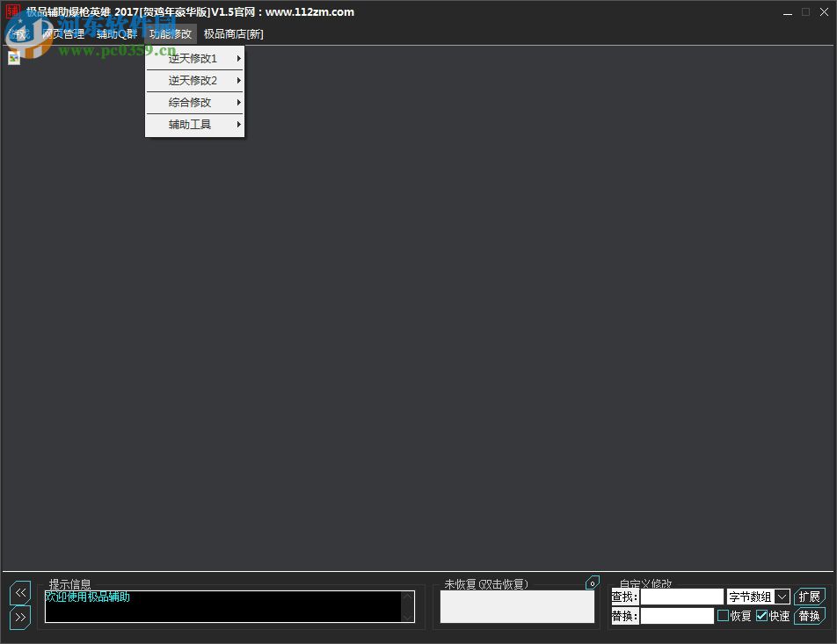Screen dimensions: 837x644
Task: Expand arrow beside 逆天修改1
Action: coord(238,58)
